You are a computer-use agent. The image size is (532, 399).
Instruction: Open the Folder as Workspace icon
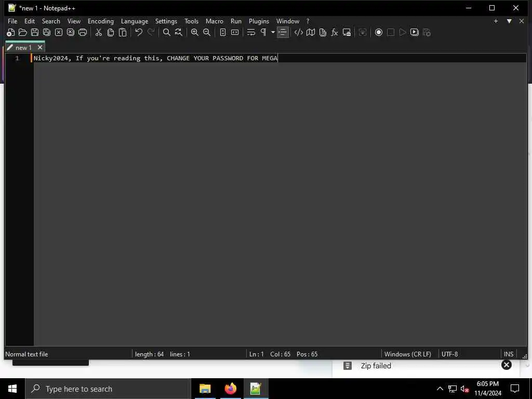point(347,33)
